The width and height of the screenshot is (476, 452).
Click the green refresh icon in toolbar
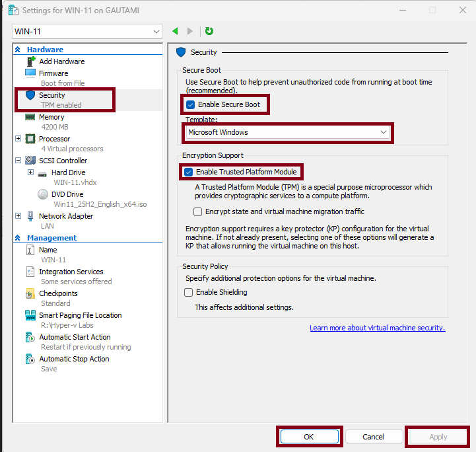click(x=209, y=31)
